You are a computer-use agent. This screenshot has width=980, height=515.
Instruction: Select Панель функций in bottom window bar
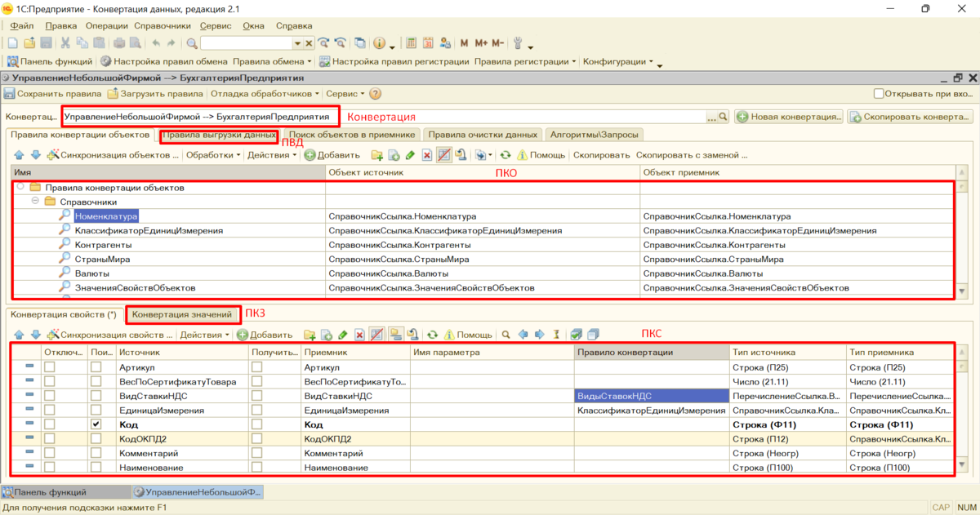[65, 492]
